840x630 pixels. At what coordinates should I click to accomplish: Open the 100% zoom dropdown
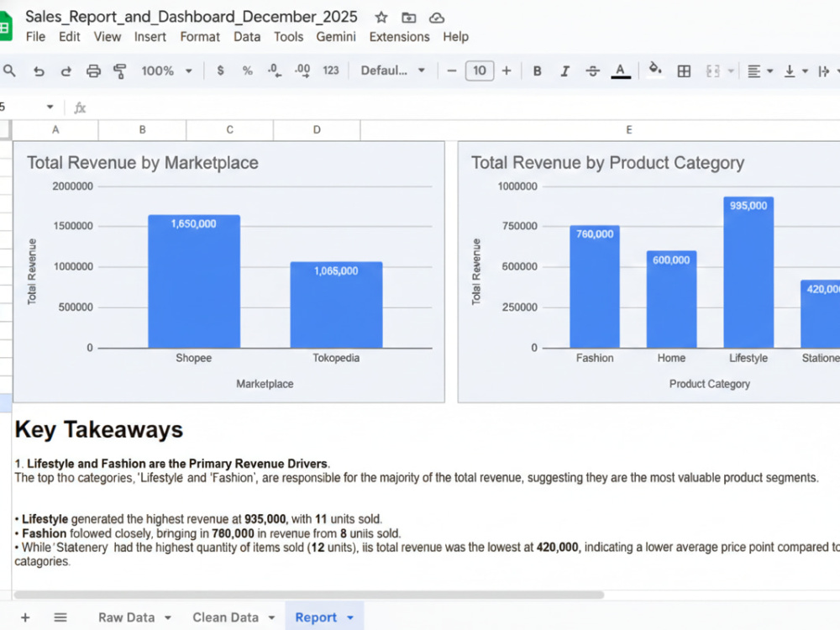coord(166,71)
